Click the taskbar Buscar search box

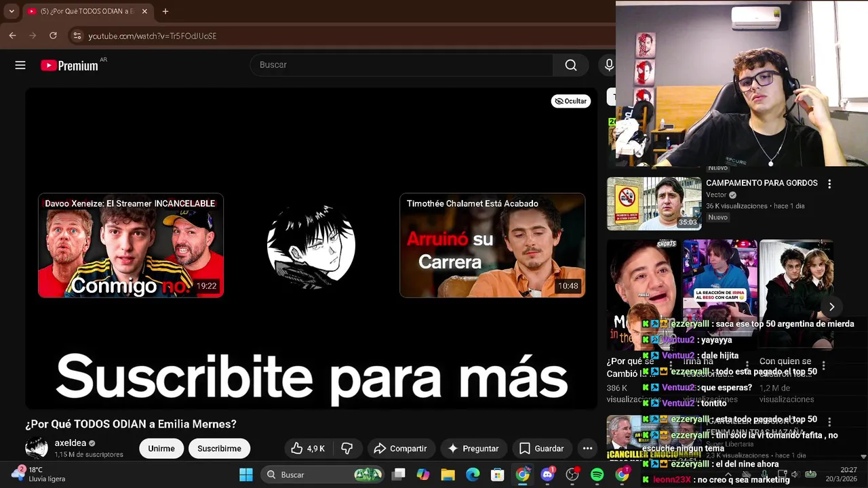pos(323,474)
